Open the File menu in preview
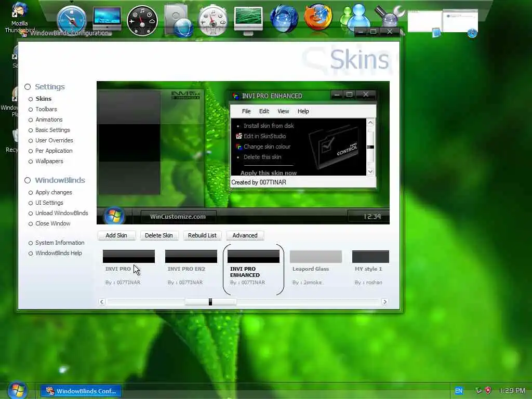This screenshot has width=532, height=399. point(246,111)
